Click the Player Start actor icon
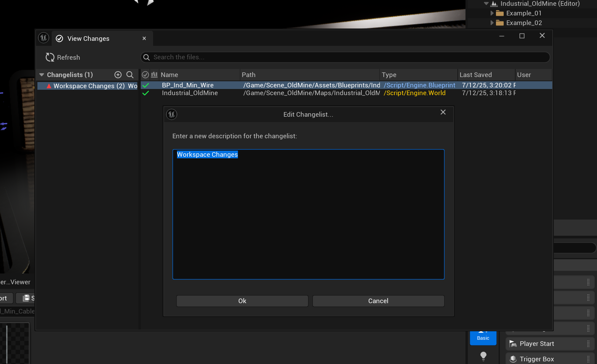This screenshot has height=364, width=597. click(513, 344)
